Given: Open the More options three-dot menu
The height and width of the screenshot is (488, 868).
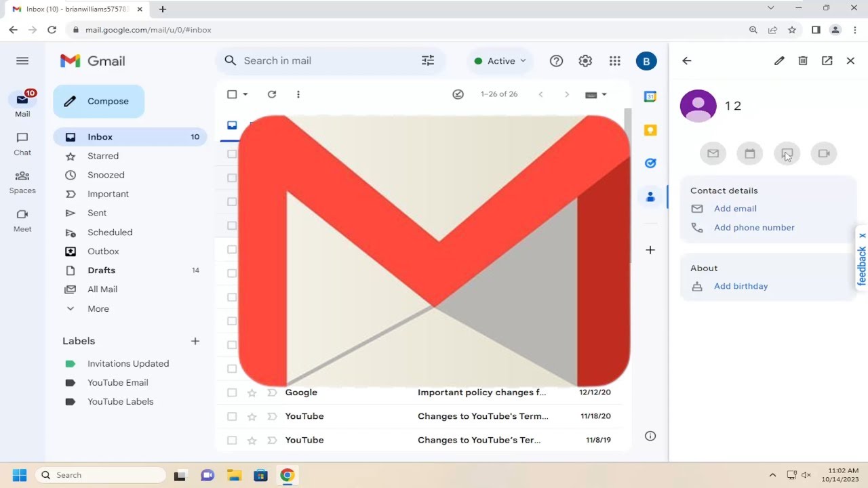Looking at the screenshot, I should (298, 95).
